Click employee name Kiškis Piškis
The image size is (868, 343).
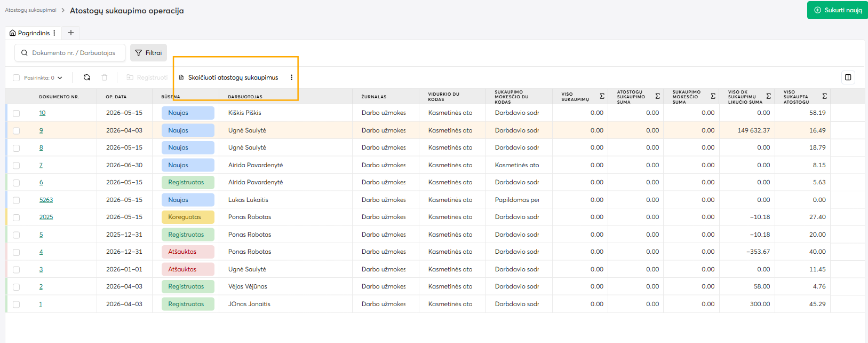[244, 113]
